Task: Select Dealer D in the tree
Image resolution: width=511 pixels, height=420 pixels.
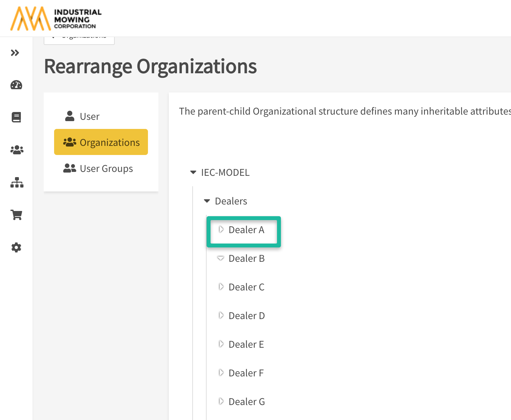Action: [x=246, y=315]
